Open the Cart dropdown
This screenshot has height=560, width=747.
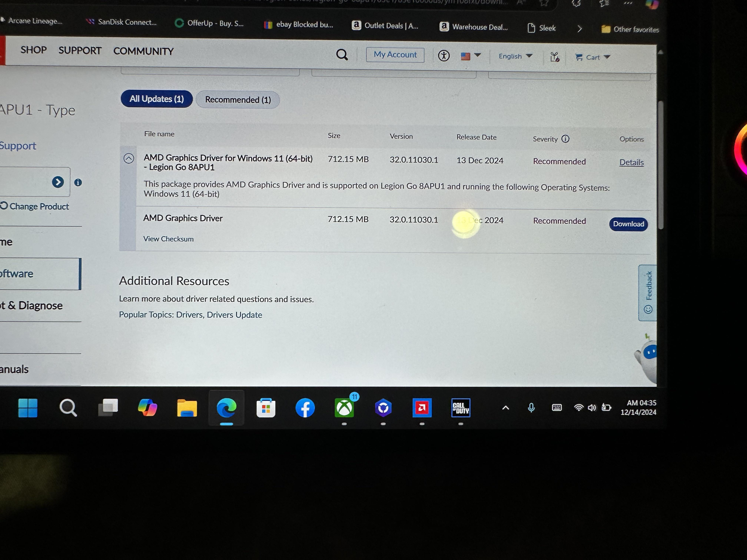593,57
